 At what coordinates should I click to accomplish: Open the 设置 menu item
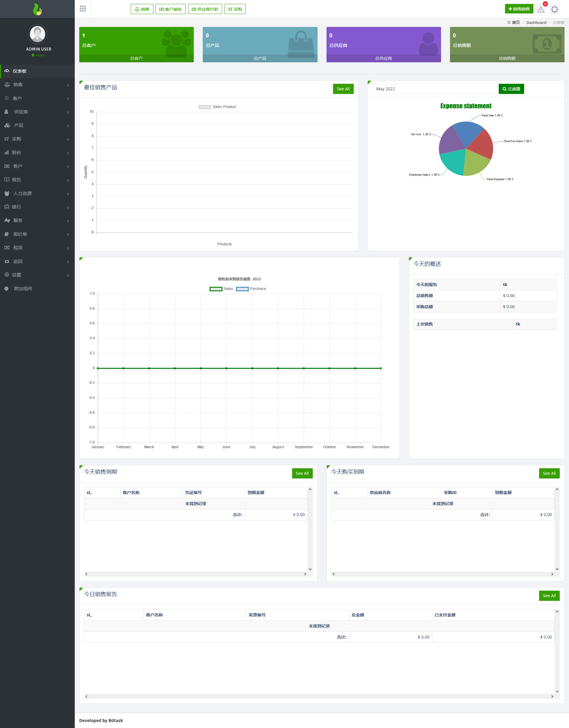click(x=37, y=275)
